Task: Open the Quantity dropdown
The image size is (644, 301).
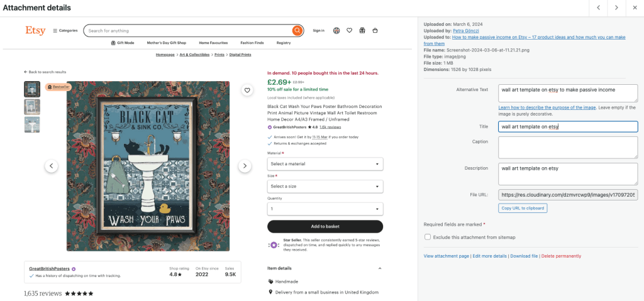Action: pos(325,209)
